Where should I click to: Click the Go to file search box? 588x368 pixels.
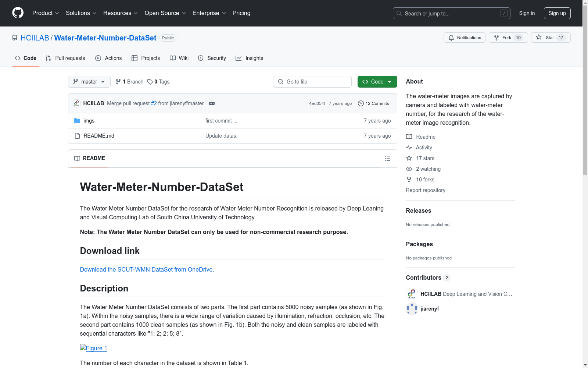(312, 82)
